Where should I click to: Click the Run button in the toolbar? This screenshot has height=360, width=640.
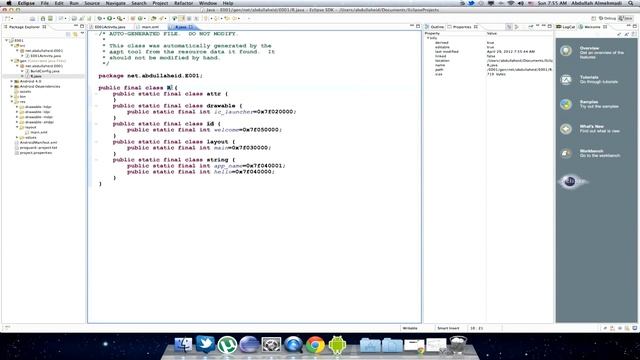[x=109, y=18]
